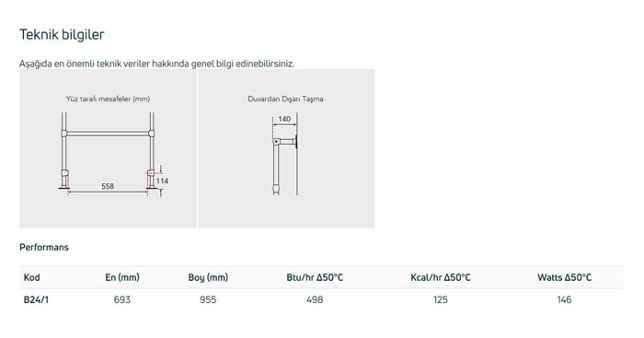Click the 140 projection dimension label

pyautogui.click(x=284, y=119)
